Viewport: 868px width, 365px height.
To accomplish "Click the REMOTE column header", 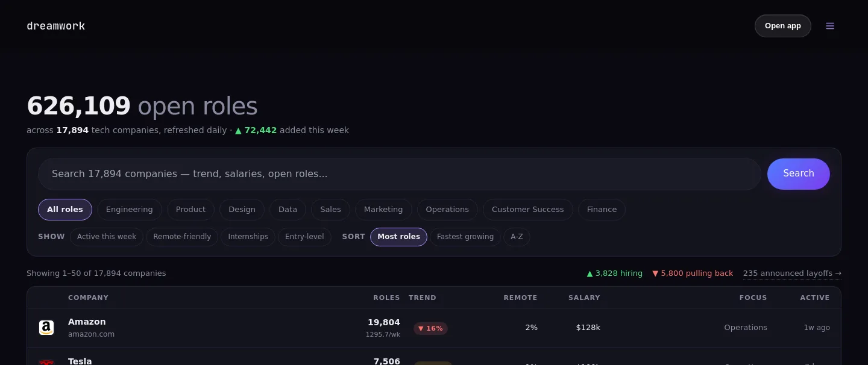I will [x=520, y=298].
